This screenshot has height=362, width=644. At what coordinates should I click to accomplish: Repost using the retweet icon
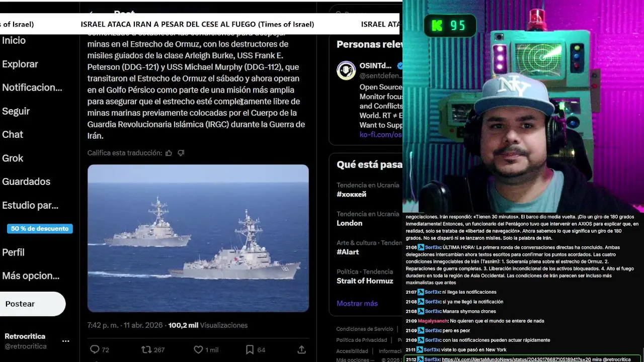pos(146,349)
